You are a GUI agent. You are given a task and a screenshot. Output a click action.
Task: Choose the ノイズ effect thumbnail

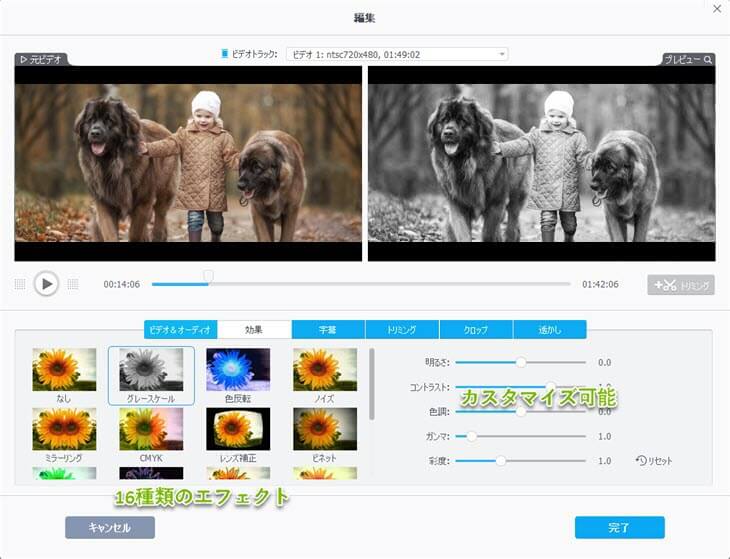[324, 370]
